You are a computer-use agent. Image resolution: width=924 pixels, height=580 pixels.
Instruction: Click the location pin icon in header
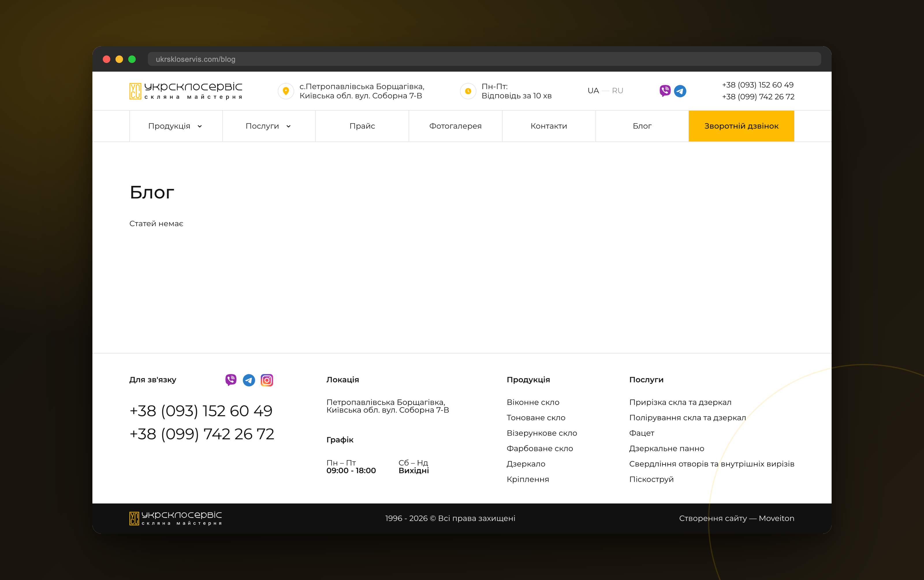286,91
